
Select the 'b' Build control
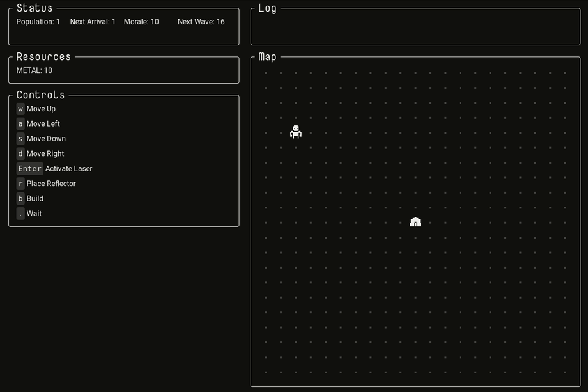20,199
